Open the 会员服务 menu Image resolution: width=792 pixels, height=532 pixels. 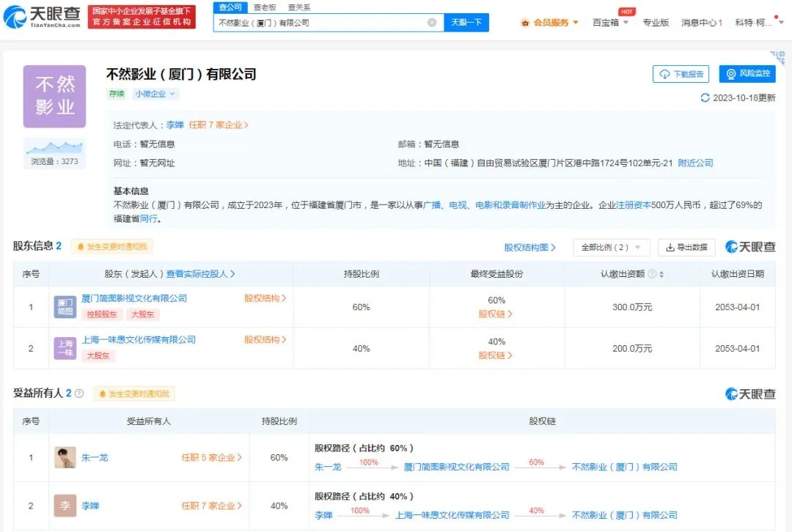click(x=551, y=23)
